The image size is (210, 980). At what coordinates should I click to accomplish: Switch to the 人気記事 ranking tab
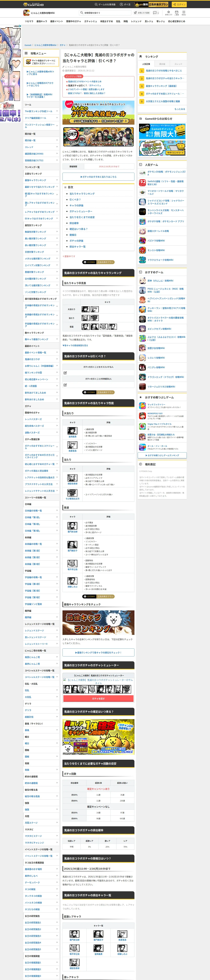tap(146, 64)
